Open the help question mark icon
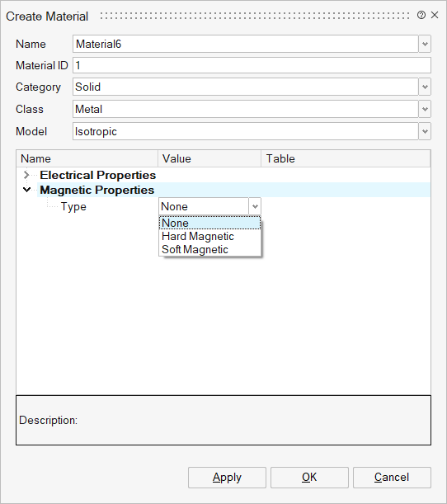This screenshot has height=504, width=447. (x=421, y=15)
